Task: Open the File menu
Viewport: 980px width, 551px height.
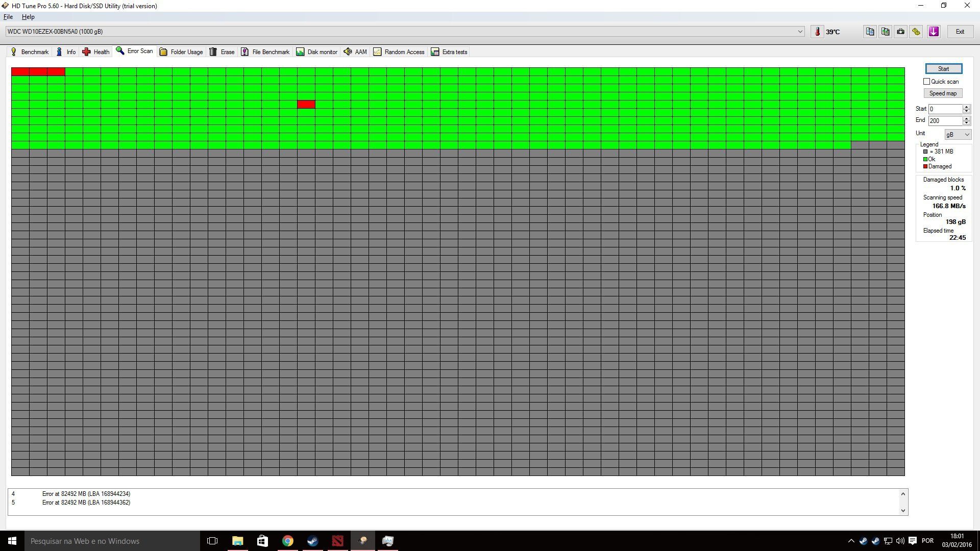Action: 8,17
